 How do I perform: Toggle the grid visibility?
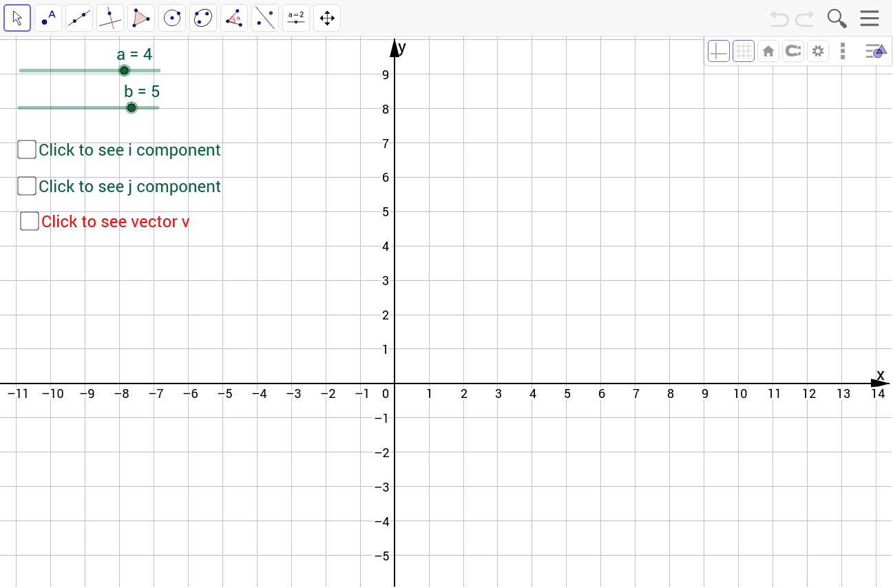click(744, 50)
